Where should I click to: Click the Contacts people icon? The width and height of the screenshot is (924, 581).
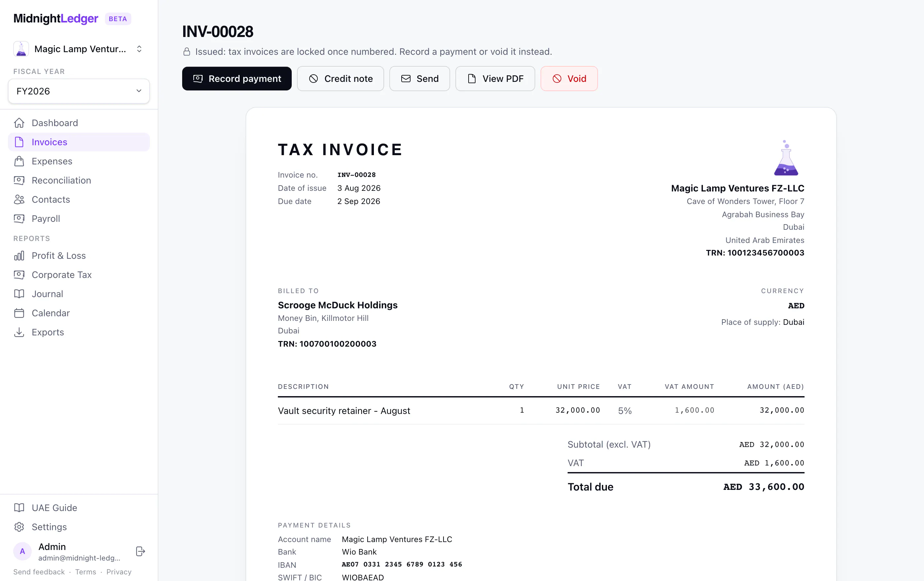coord(19,199)
